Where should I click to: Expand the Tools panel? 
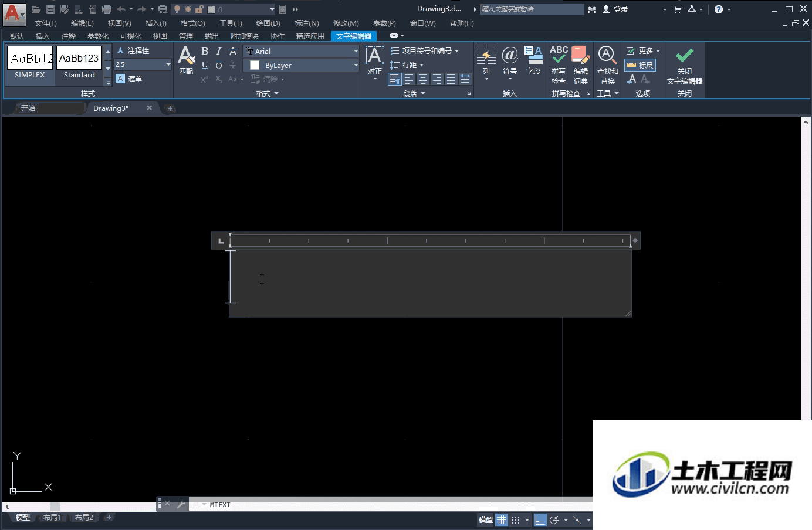coord(608,94)
